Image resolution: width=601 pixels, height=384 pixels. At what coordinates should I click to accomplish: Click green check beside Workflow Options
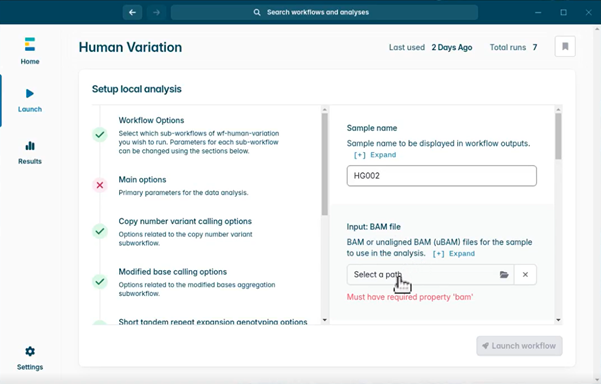coord(100,135)
